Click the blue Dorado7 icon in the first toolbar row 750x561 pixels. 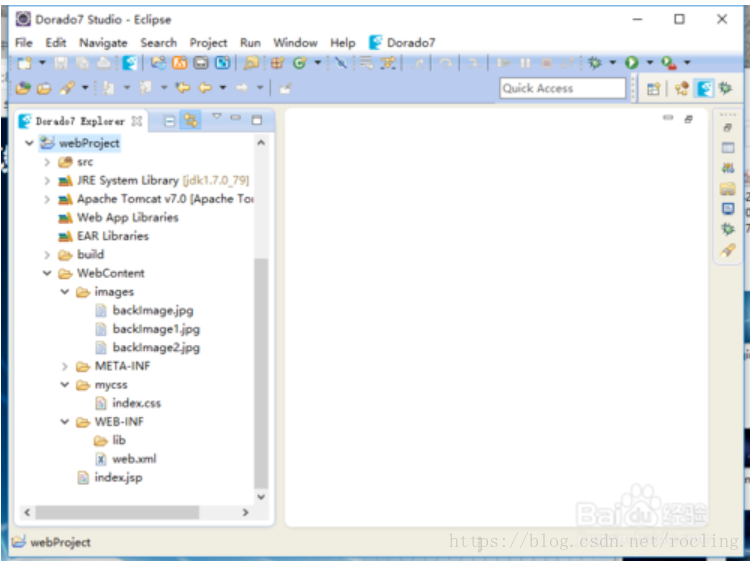(130, 63)
